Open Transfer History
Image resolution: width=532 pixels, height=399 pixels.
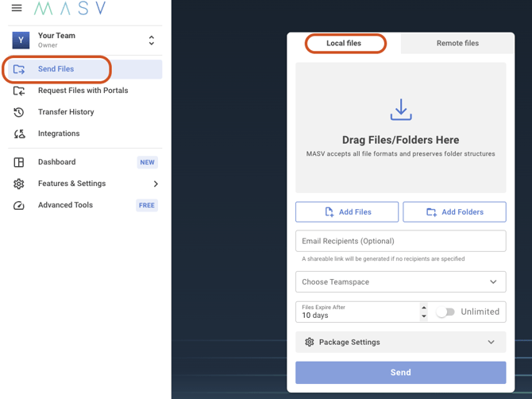(66, 112)
